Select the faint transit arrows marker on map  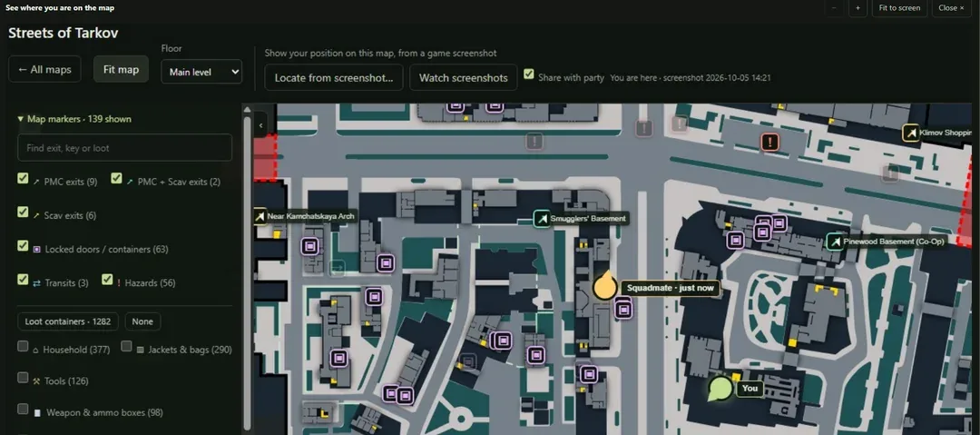coord(338,269)
